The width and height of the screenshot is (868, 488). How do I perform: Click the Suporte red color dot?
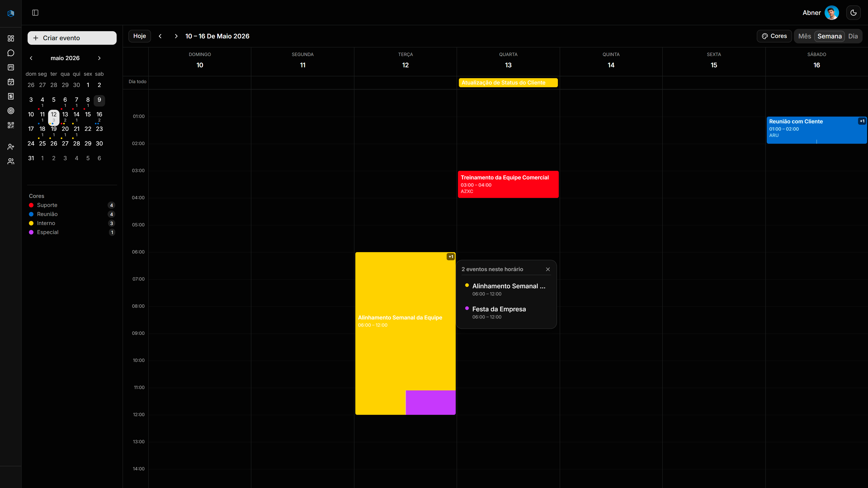[x=31, y=205]
